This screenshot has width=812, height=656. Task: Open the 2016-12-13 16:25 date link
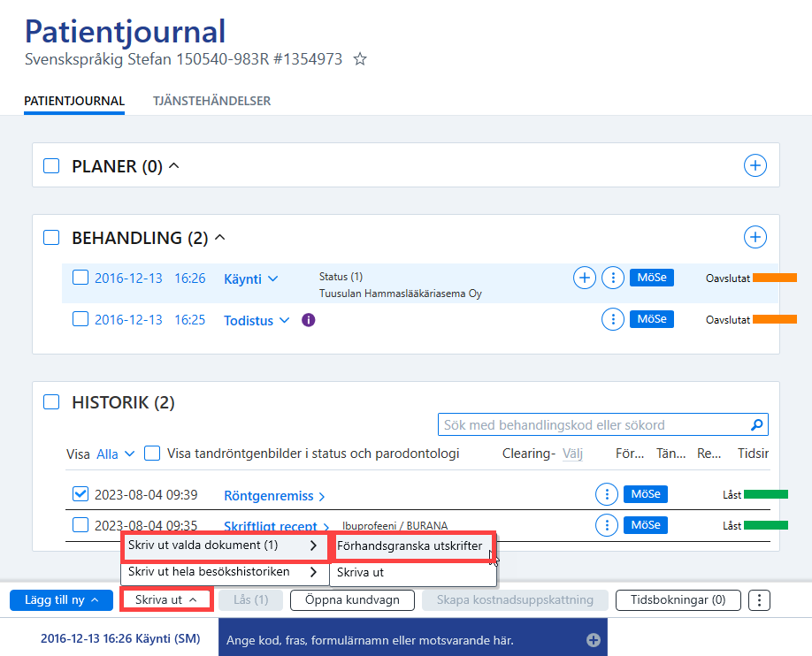[x=149, y=319]
